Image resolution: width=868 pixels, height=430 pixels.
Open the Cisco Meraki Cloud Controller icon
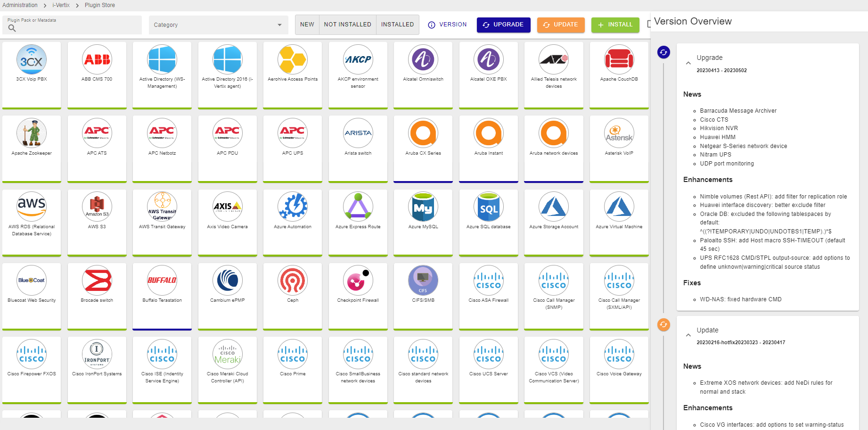click(228, 354)
